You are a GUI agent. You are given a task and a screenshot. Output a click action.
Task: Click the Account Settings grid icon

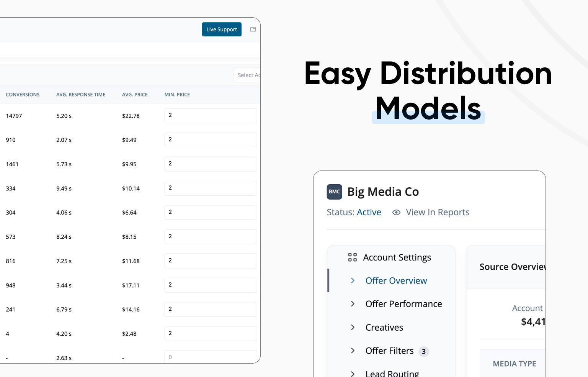[x=353, y=257]
